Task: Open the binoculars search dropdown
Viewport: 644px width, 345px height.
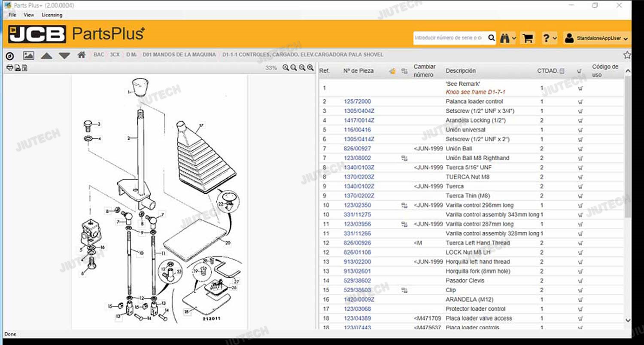Action: click(x=508, y=38)
